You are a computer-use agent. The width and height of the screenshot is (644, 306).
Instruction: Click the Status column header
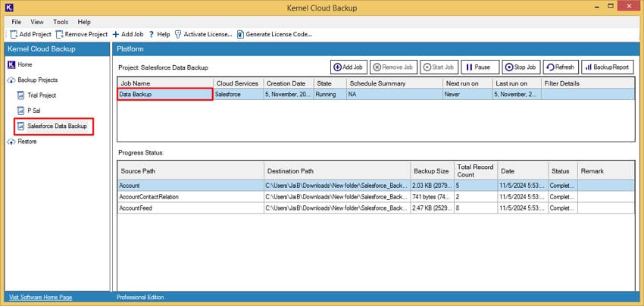point(563,171)
